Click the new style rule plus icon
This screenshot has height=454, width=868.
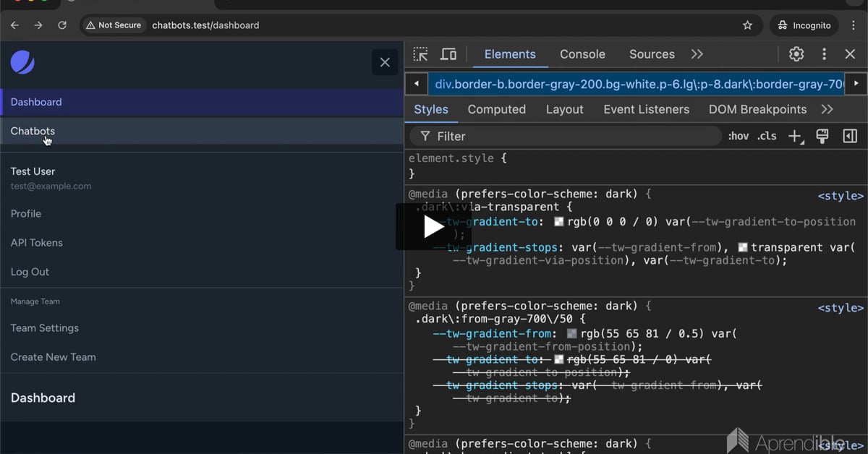click(795, 136)
